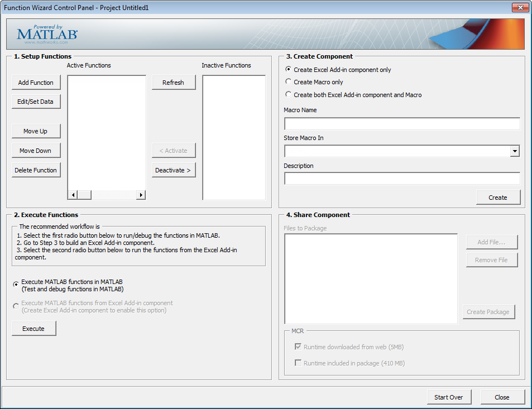Click the Start Over button

449,397
